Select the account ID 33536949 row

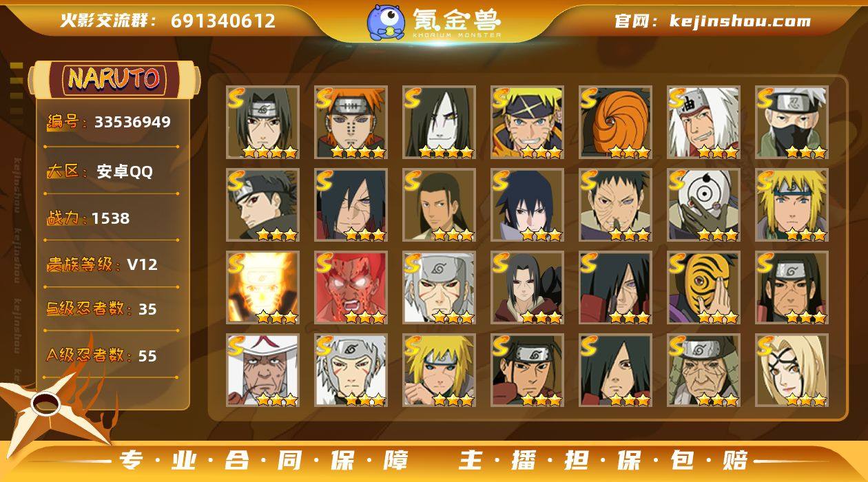(x=110, y=123)
